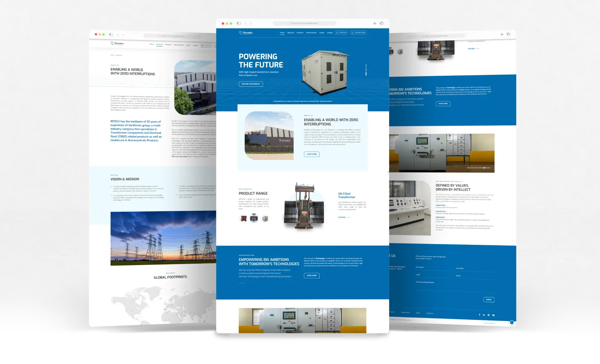This screenshot has width=600, height=364.
Task: Open tab overview icon in right browser
Action: pos(508,34)
